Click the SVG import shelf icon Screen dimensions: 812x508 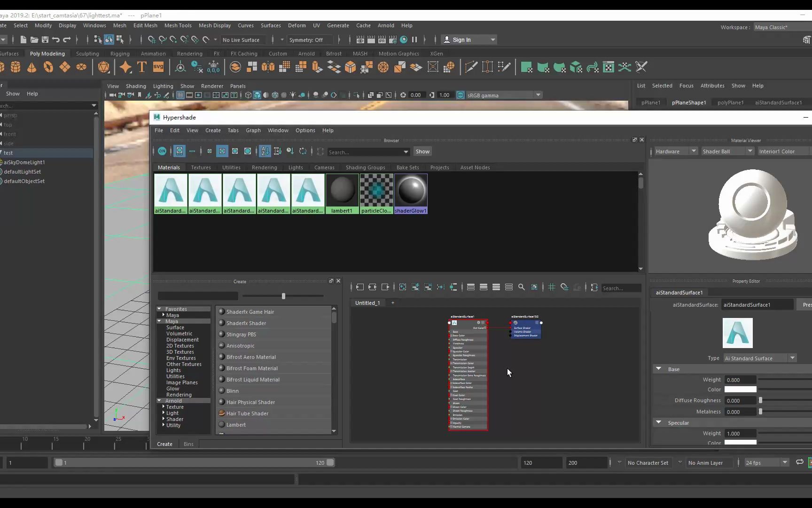coord(158,67)
